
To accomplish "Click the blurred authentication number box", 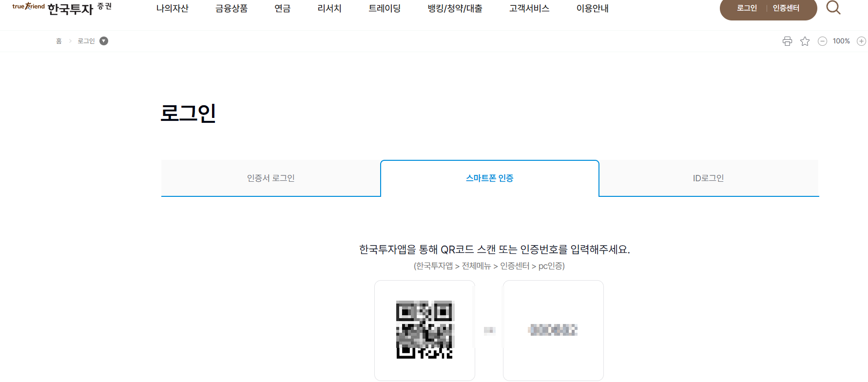I will pos(553,330).
